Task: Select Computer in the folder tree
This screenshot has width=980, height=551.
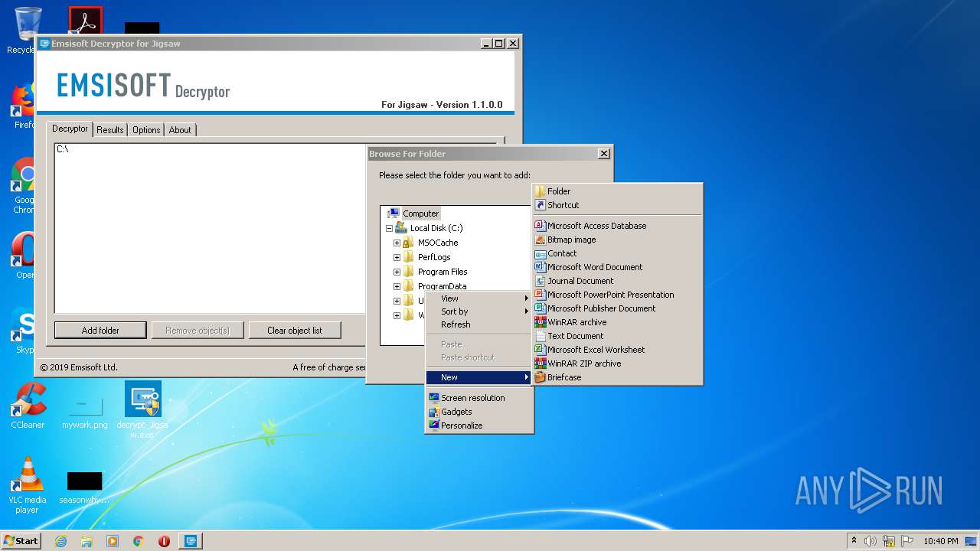Action: click(420, 214)
